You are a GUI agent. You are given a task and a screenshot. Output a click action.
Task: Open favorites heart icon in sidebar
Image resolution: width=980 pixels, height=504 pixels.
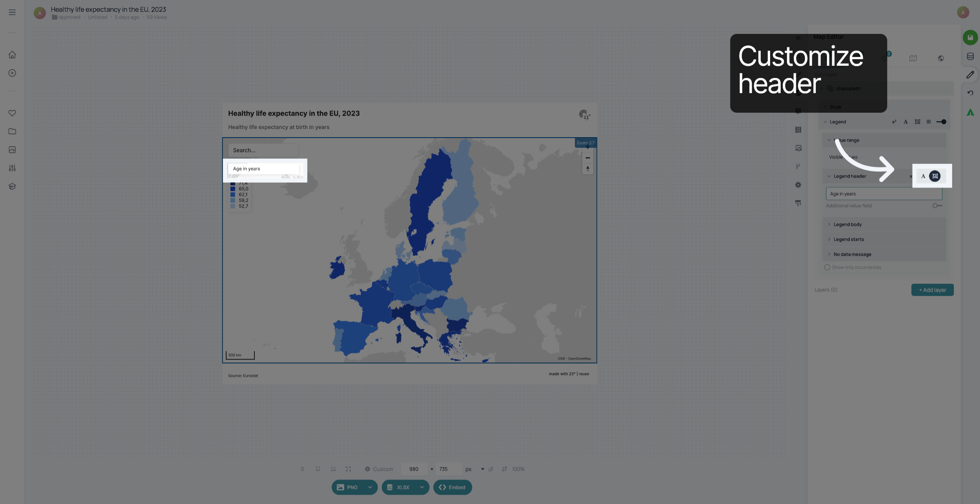coord(12,113)
